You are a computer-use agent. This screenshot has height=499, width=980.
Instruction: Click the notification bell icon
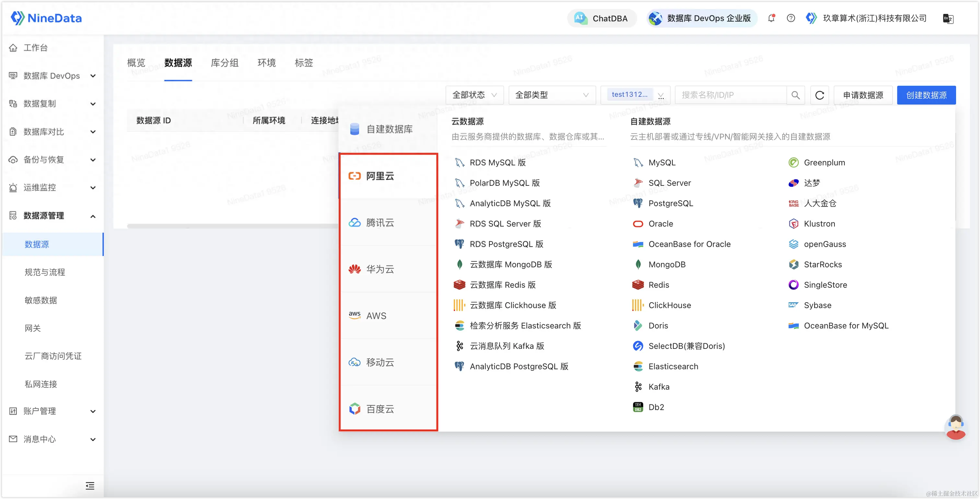pyautogui.click(x=771, y=18)
